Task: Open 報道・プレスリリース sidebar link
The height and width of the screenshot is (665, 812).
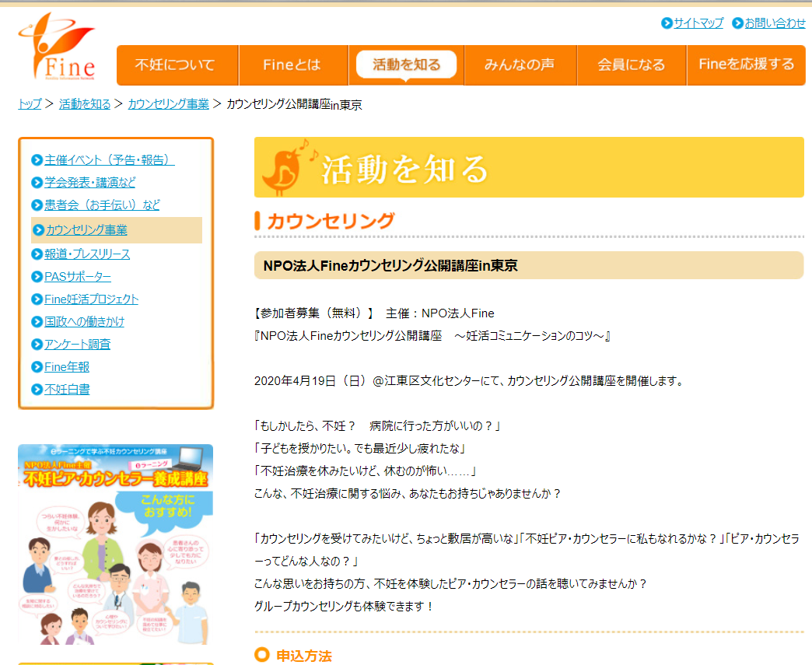Action: click(x=87, y=254)
